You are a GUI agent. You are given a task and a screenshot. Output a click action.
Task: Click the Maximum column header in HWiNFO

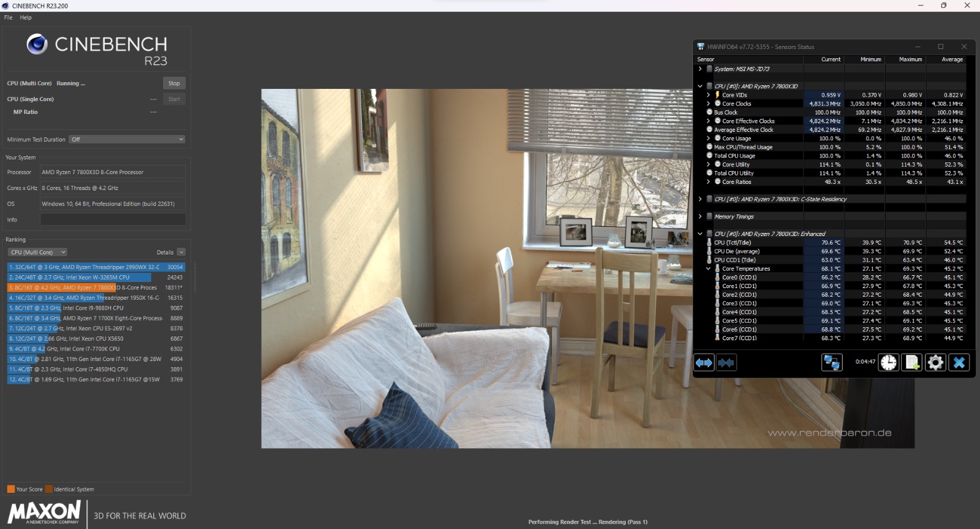pyautogui.click(x=910, y=59)
